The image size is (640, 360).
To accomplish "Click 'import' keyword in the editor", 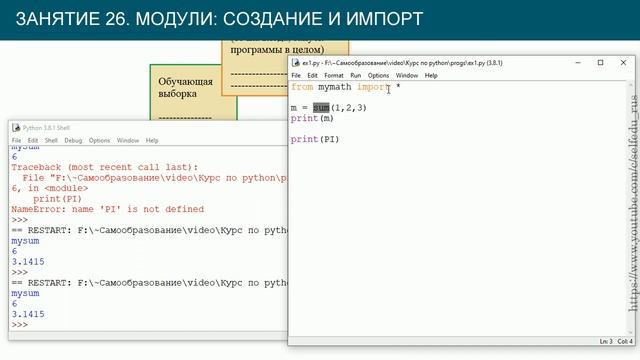I will coord(373,87).
